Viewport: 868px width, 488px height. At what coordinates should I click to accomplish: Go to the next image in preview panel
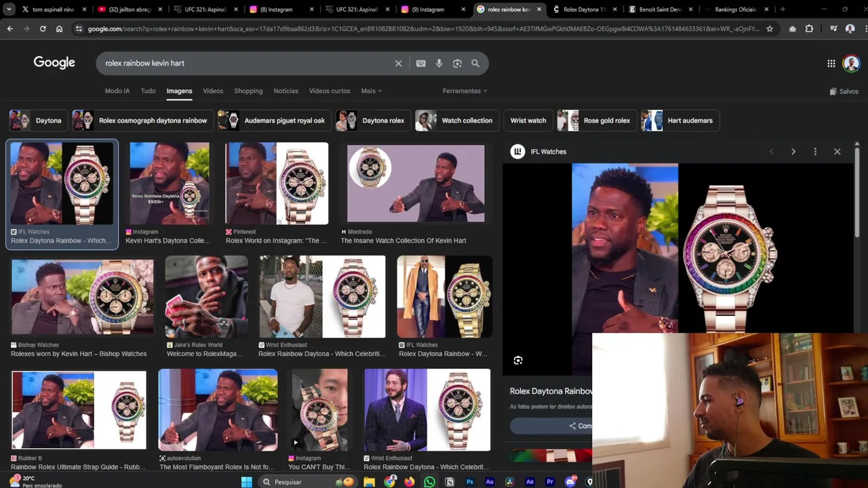coord(793,152)
